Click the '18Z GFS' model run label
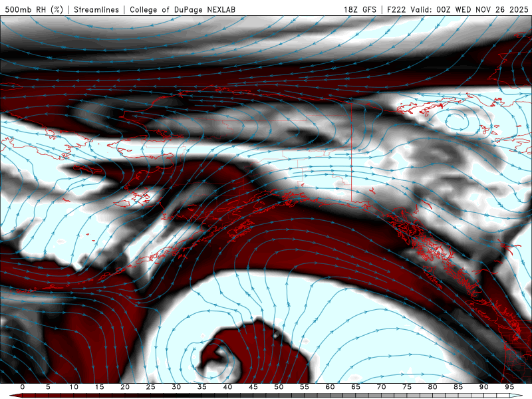Viewport: 532px width, 399px height. [360, 9]
